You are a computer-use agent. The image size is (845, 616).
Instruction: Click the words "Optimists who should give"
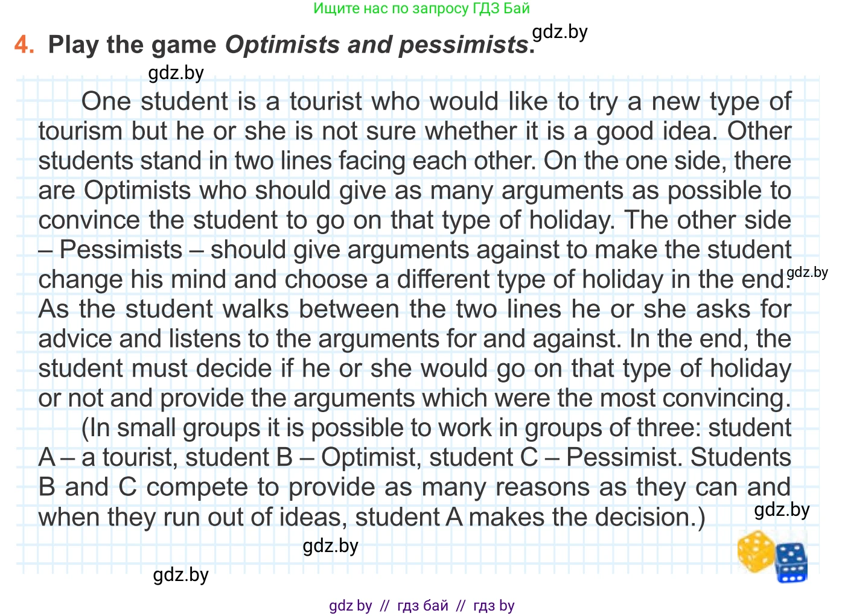pyautogui.click(x=235, y=191)
